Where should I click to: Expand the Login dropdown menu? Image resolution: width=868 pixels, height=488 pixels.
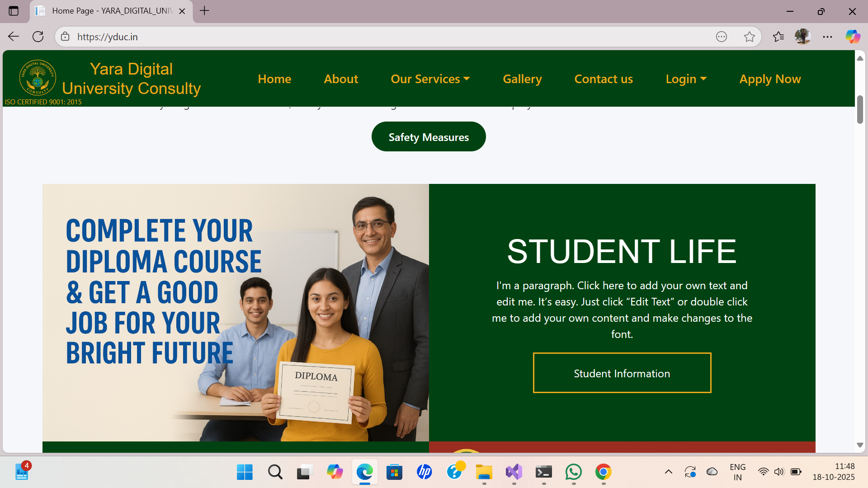click(x=686, y=79)
